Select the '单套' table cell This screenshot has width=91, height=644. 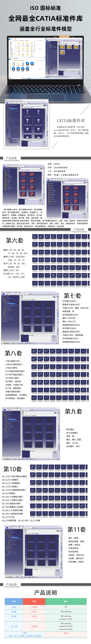click(14, 607)
